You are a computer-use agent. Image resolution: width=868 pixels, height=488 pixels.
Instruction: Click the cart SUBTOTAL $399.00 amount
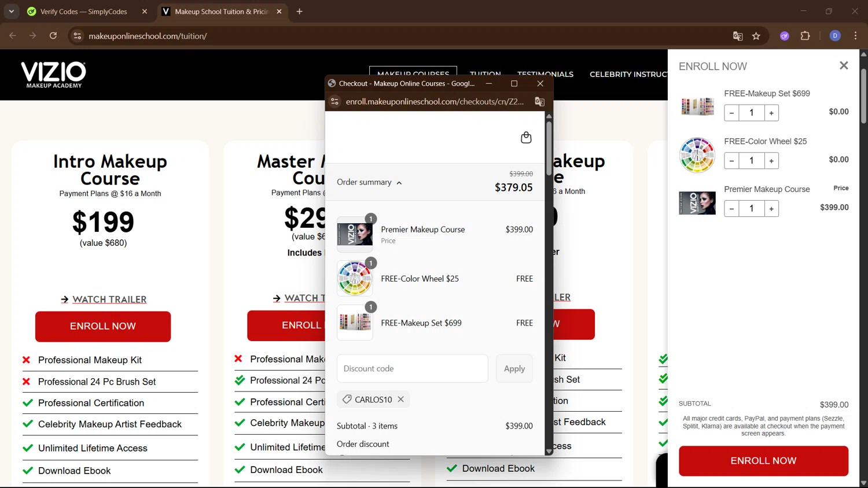[x=834, y=405]
